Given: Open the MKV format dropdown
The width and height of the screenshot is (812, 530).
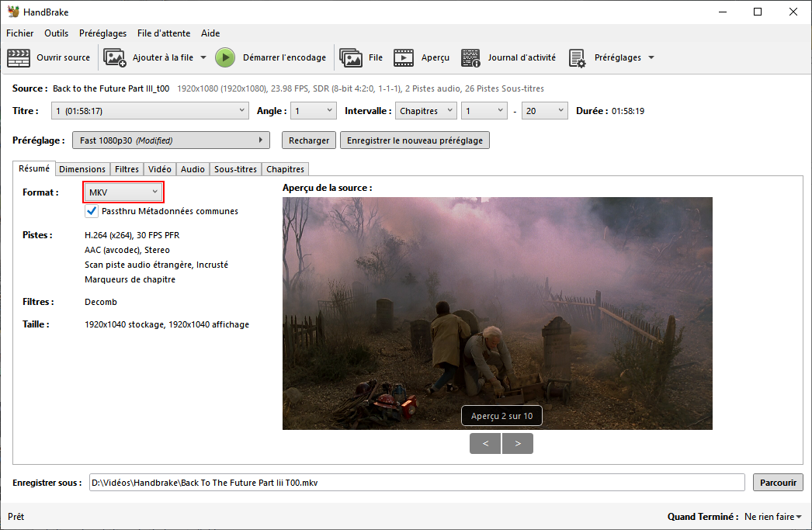Looking at the screenshot, I should pos(123,192).
